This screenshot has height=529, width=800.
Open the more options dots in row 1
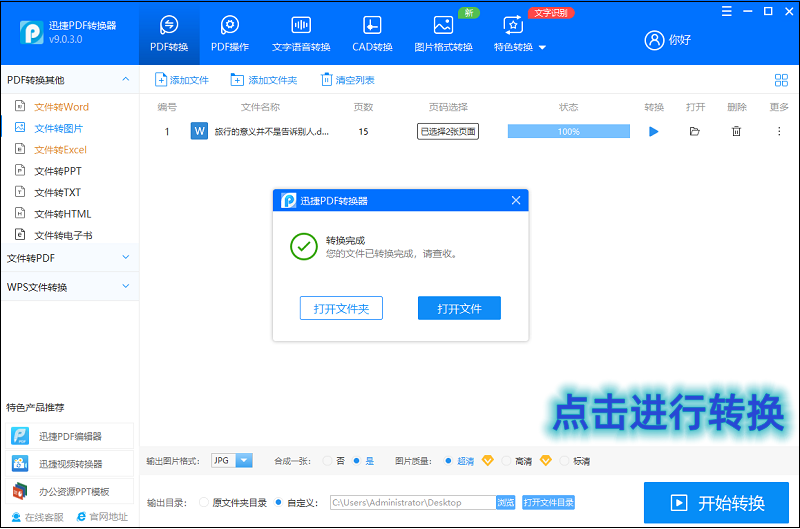click(779, 132)
